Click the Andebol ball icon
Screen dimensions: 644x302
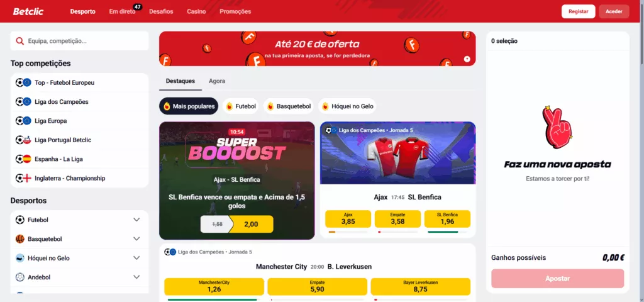[19, 277]
